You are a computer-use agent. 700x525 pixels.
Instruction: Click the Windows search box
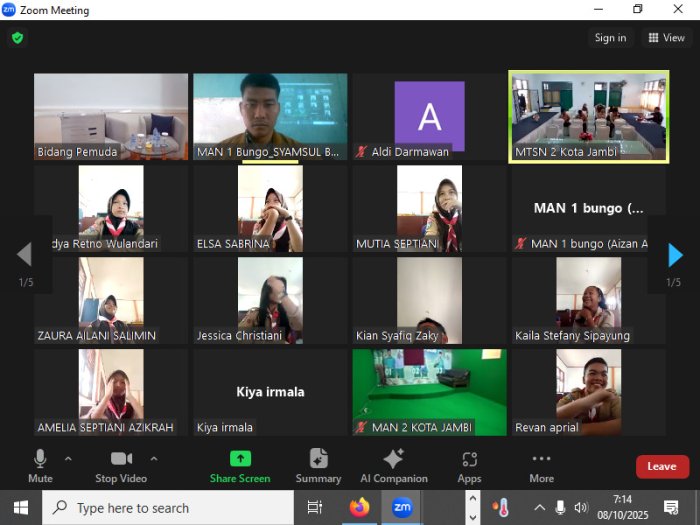point(168,508)
